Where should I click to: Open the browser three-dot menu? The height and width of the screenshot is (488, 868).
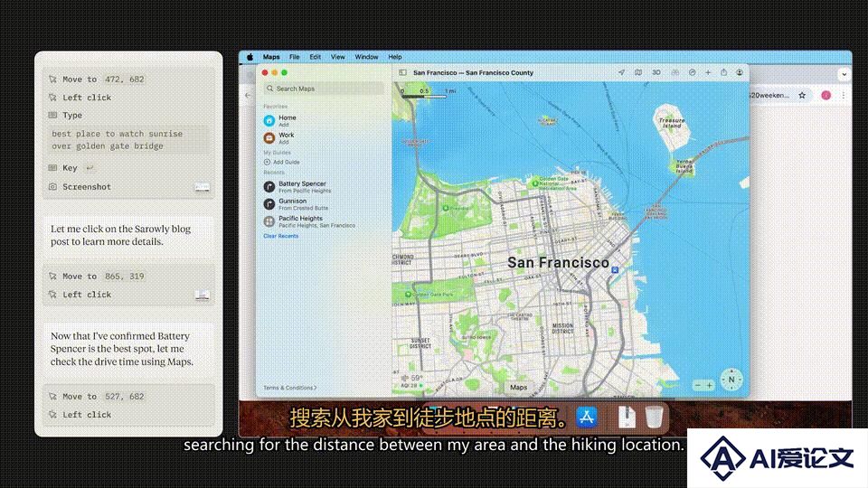[844, 95]
